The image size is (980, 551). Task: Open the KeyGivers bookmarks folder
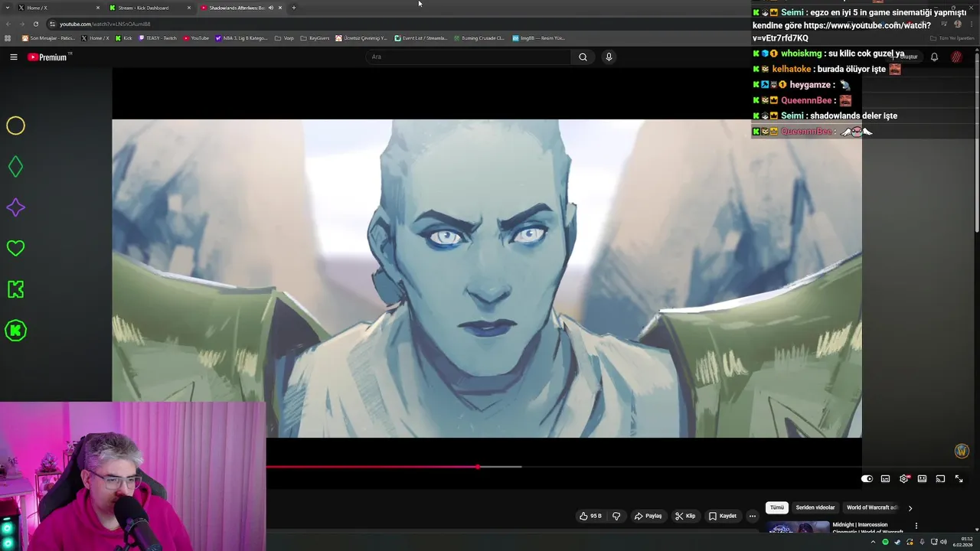click(315, 37)
